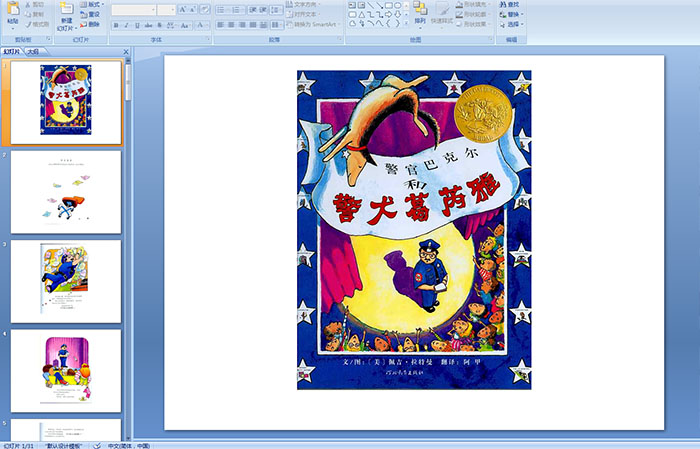Select slide 4 thumbnail with purple stage

click(66, 371)
